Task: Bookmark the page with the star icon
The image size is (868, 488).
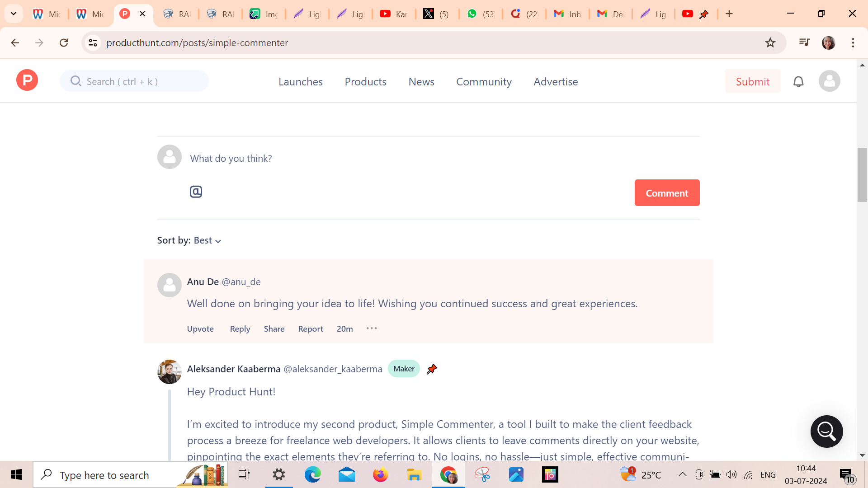Action: pyautogui.click(x=770, y=43)
